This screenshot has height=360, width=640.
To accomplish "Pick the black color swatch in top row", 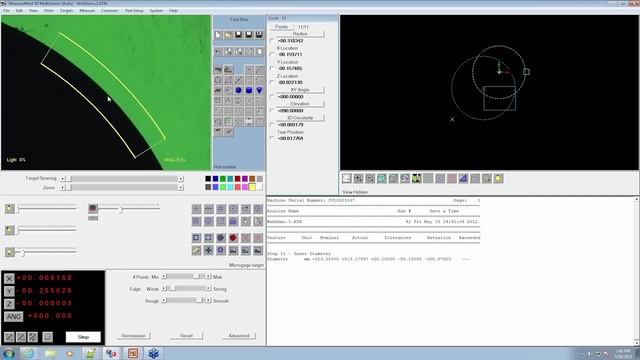I will [208, 179].
